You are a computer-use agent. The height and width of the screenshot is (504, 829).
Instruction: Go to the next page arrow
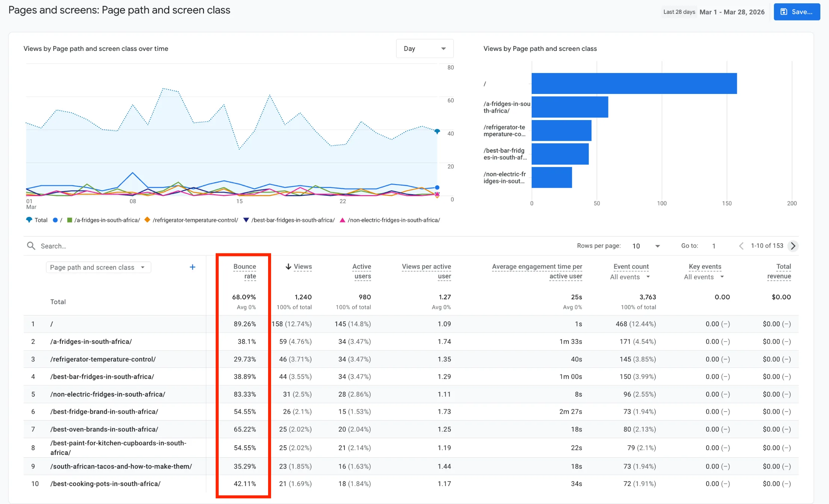pyautogui.click(x=793, y=246)
